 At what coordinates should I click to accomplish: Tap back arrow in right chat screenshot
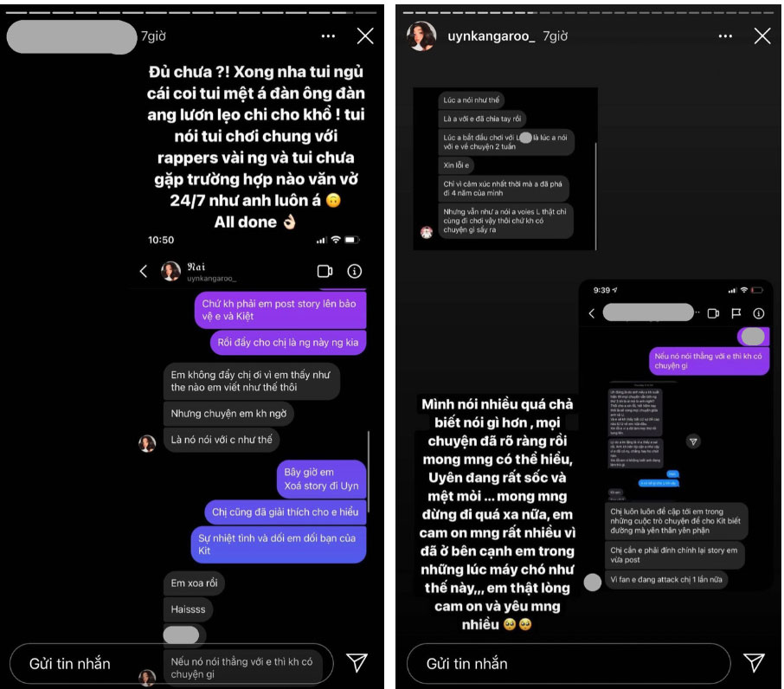click(x=592, y=313)
